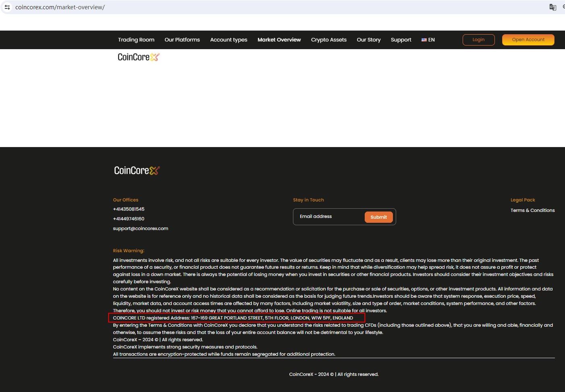
Task: Click the Risk Warning heading
Action: (x=129, y=251)
